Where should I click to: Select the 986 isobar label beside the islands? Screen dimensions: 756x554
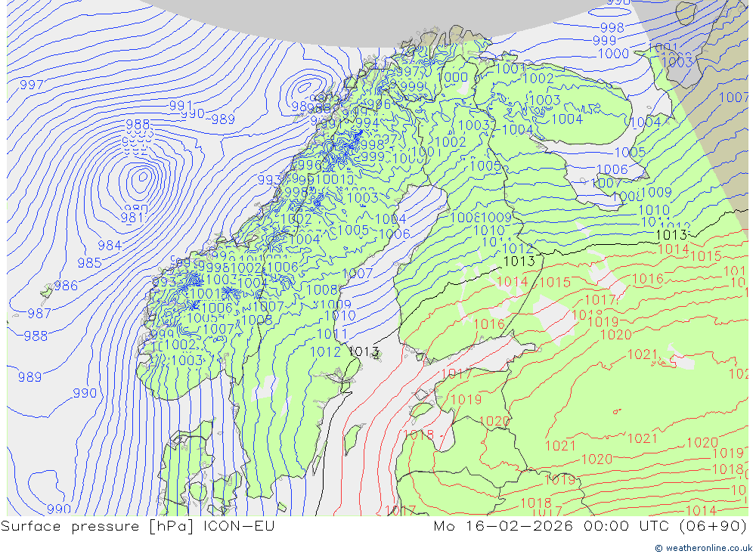point(66,286)
